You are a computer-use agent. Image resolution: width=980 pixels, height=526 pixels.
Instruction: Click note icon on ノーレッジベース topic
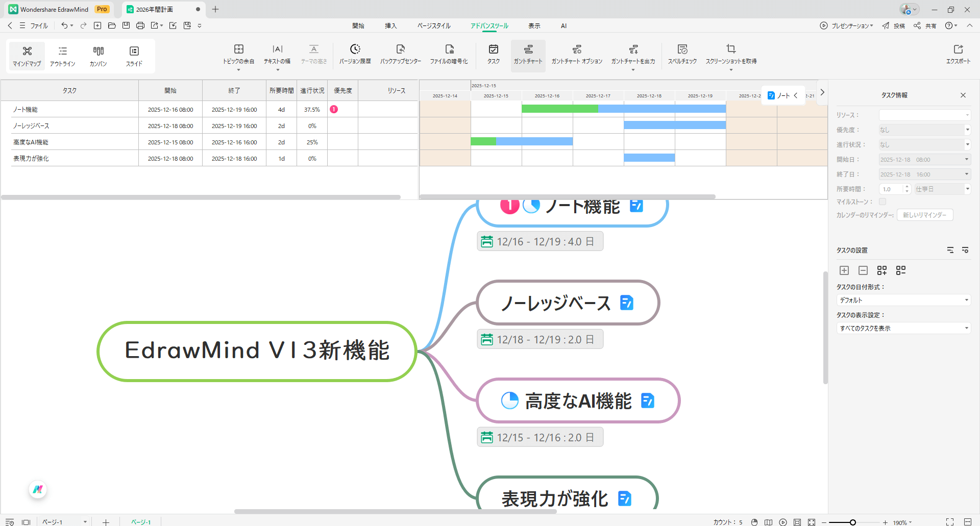pyautogui.click(x=626, y=303)
